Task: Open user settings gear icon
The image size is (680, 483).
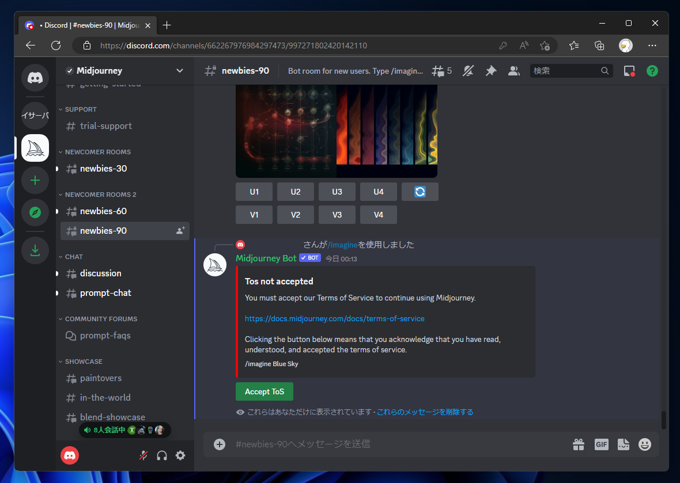Action: (180, 455)
